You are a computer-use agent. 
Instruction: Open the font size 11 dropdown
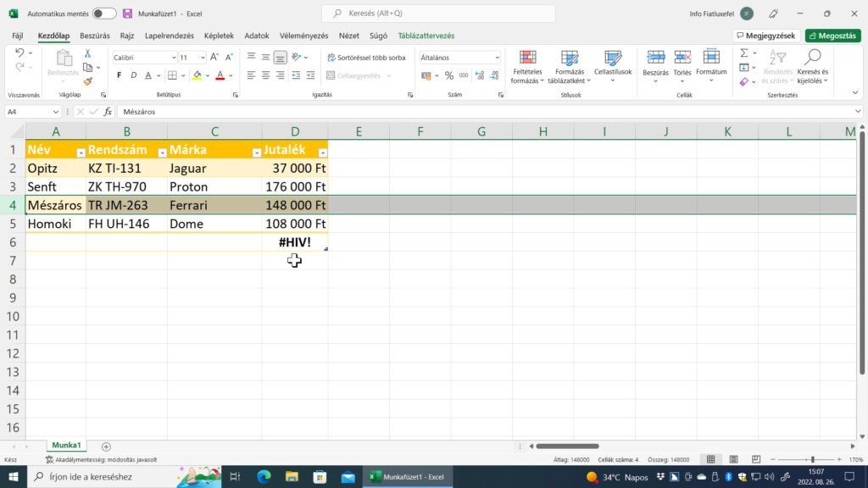(x=203, y=58)
